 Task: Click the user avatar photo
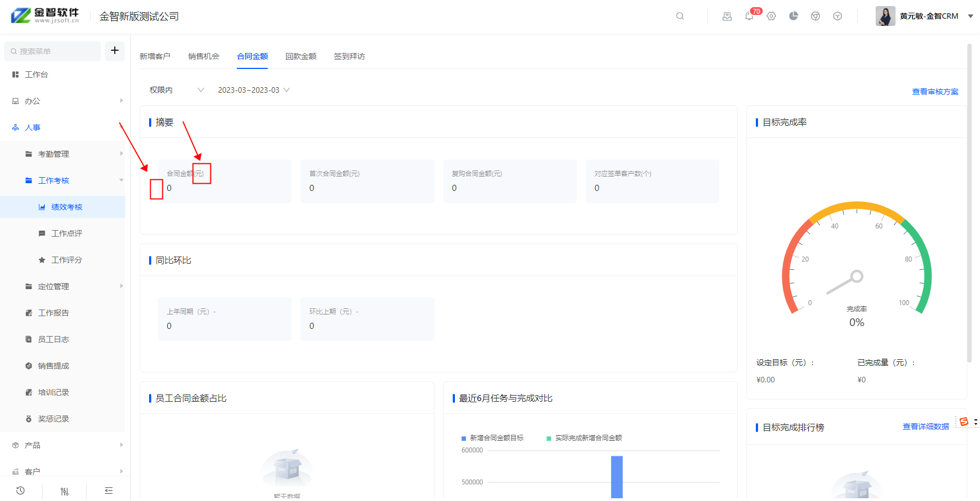pos(886,16)
